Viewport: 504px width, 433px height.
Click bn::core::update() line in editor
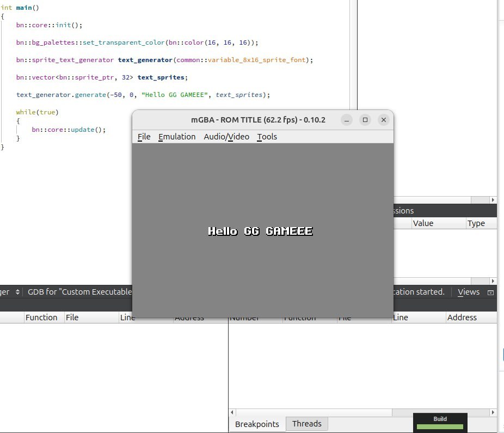click(x=69, y=130)
